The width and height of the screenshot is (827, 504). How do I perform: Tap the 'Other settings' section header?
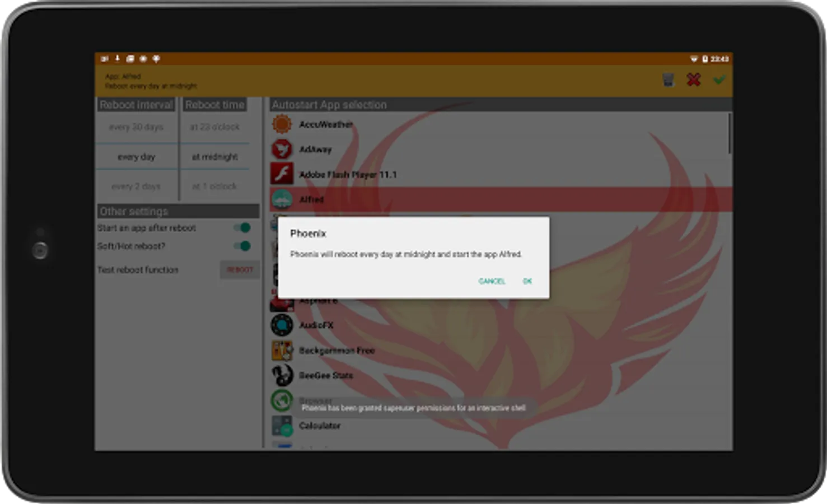tap(178, 211)
